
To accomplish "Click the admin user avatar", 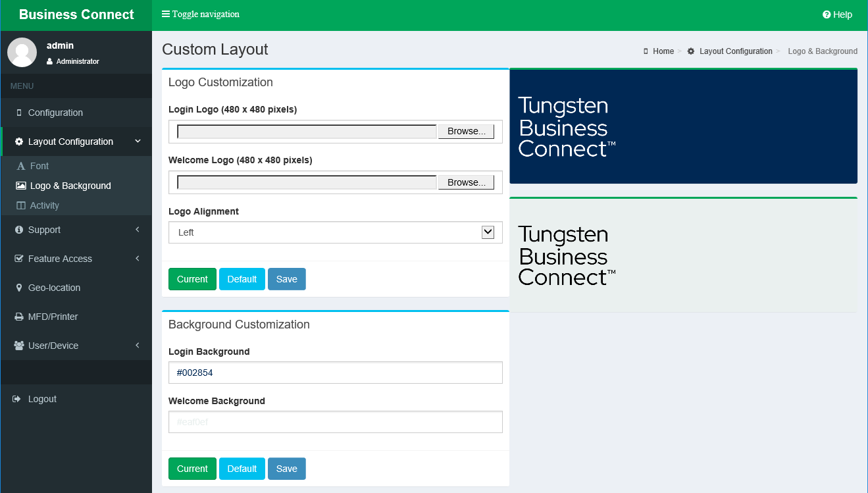I will (x=22, y=53).
